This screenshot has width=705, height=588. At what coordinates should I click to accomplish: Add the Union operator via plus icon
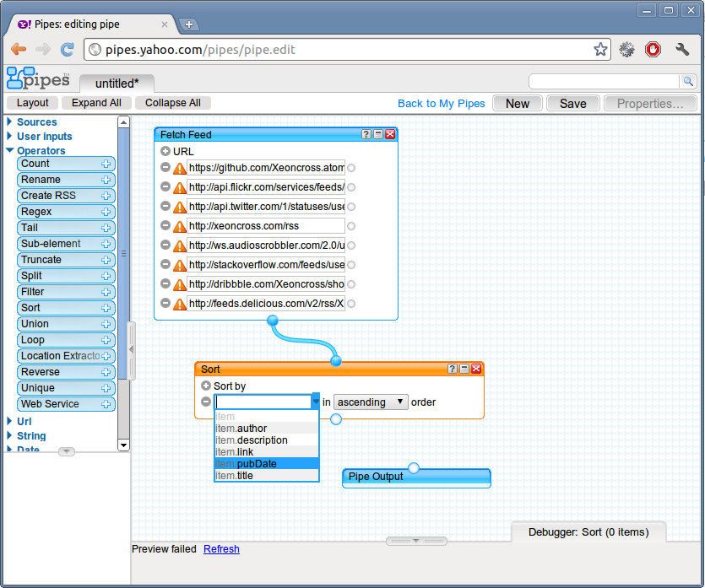[106, 324]
